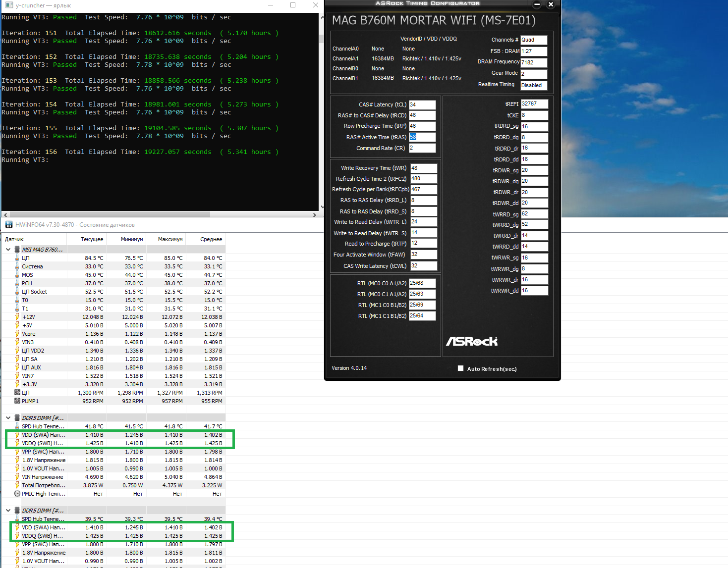Click the y-cruncher horizontal scrollbar left arrow
The height and width of the screenshot is (568, 728).
[x=5, y=215]
